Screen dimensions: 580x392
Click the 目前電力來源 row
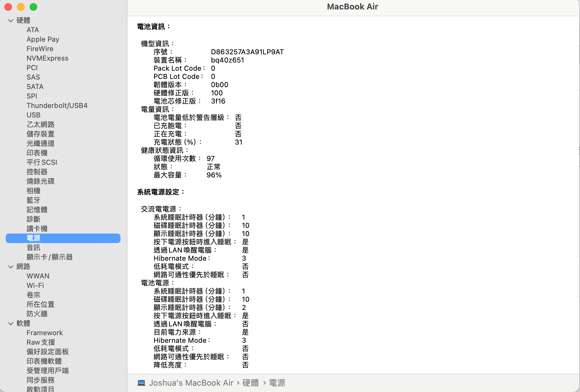201,332
